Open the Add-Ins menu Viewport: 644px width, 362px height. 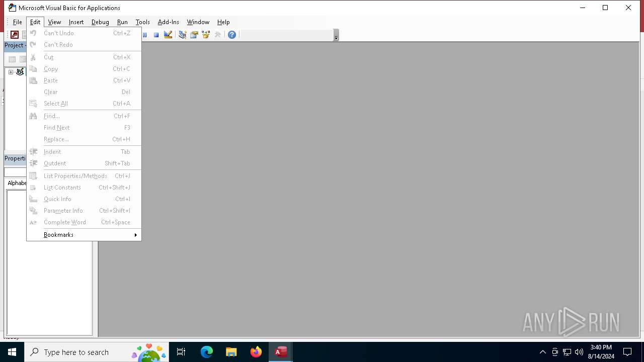click(169, 22)
